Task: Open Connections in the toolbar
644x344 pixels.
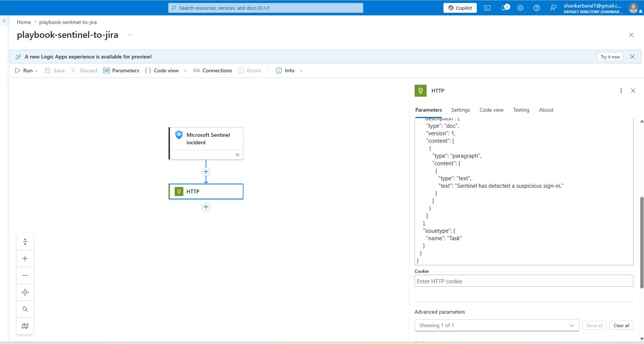Action: coord(213,70)
